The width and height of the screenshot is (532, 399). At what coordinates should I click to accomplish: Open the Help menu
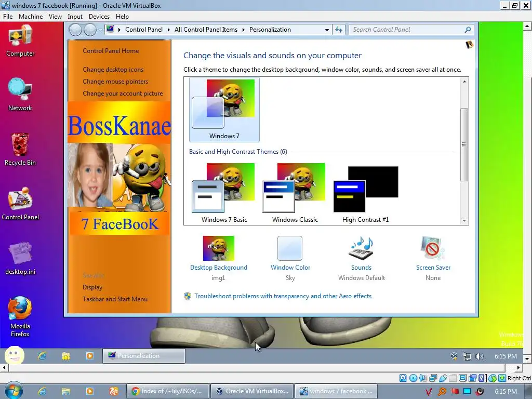122,16
